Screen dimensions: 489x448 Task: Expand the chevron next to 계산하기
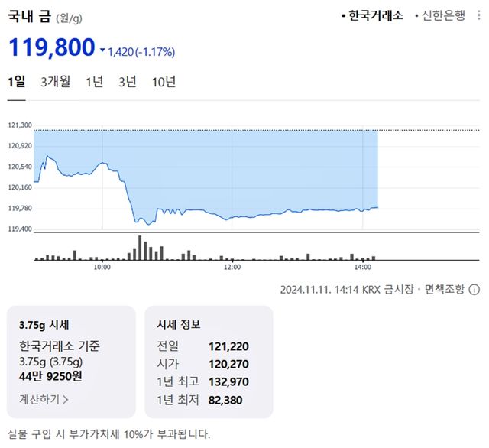[65, 398]
